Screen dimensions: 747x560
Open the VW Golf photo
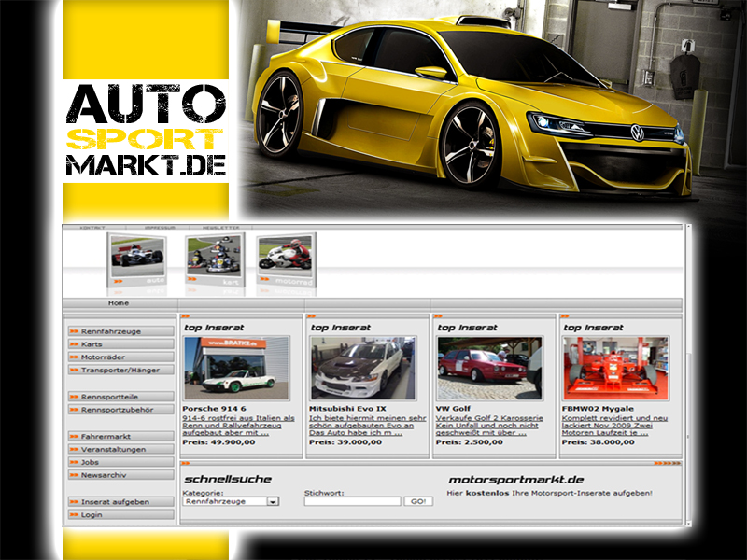point(489,368)
